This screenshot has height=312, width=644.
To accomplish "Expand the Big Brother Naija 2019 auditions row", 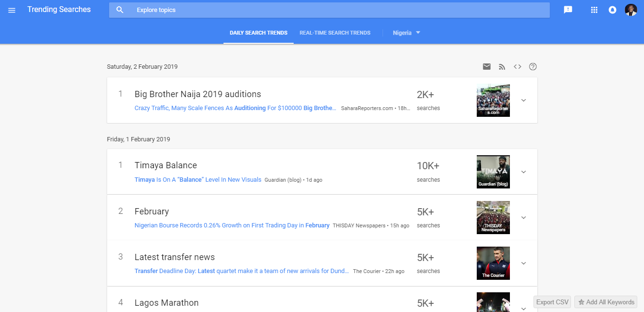I will pyautogui.click(x=524, y=100).
